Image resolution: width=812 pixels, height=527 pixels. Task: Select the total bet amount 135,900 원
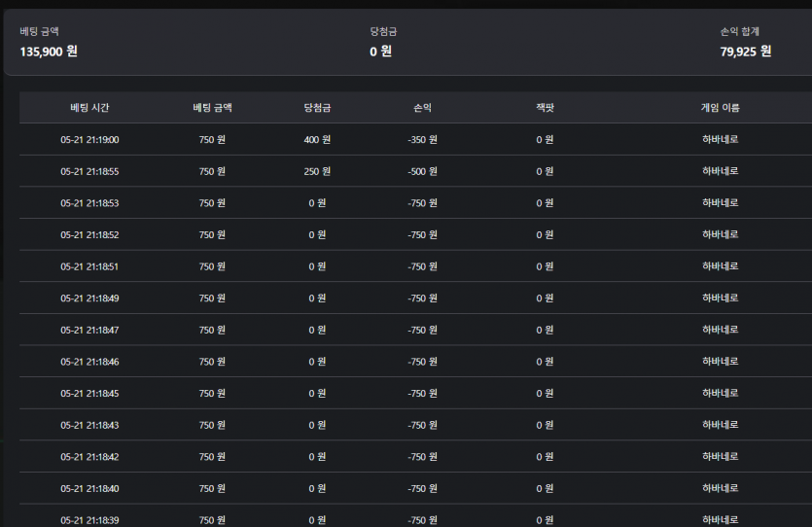(49, 52)
